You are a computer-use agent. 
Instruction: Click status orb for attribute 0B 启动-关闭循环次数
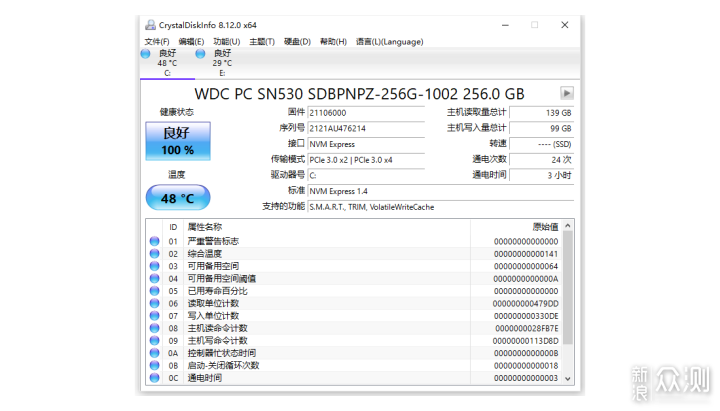pyautogui.click(x=155, y=365)
